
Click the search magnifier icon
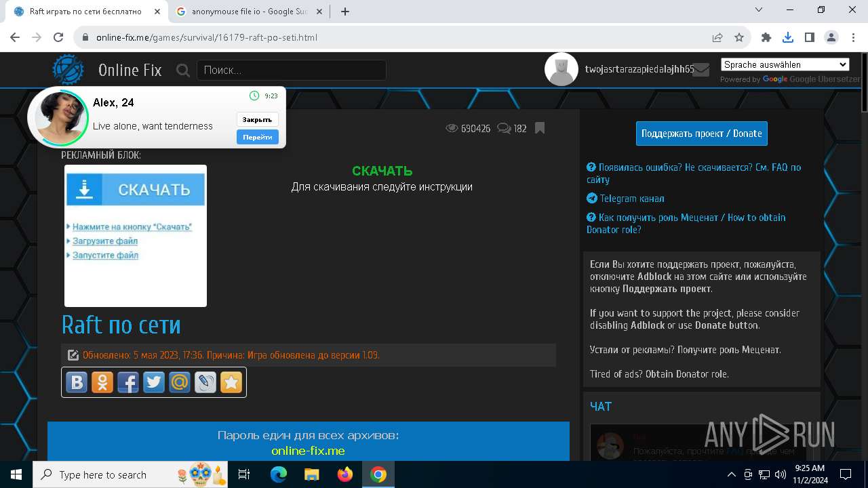coord(182,70)
